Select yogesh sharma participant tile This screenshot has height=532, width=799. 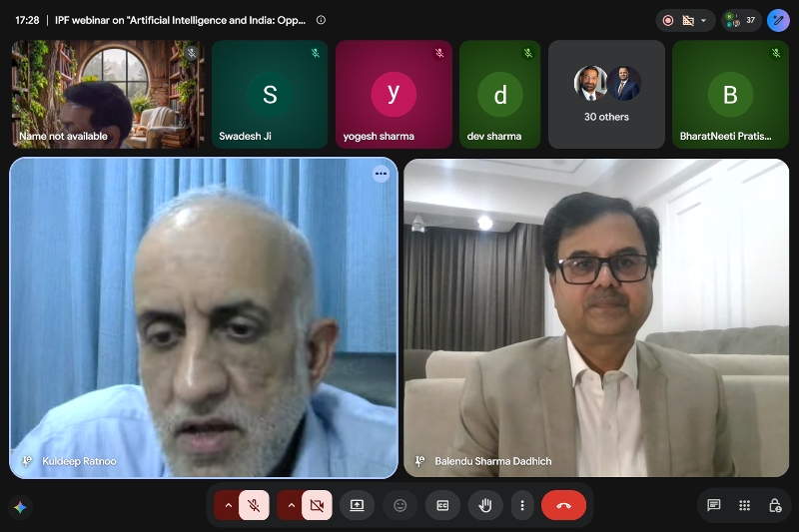[x=394, y=94]
